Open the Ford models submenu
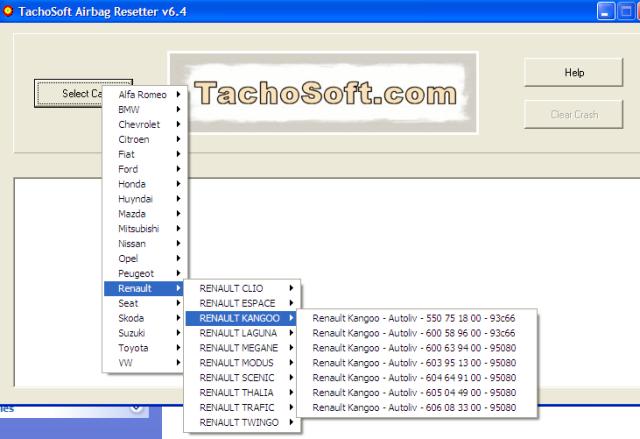Screen dimensions: 640x439 (x=145, y=169)
